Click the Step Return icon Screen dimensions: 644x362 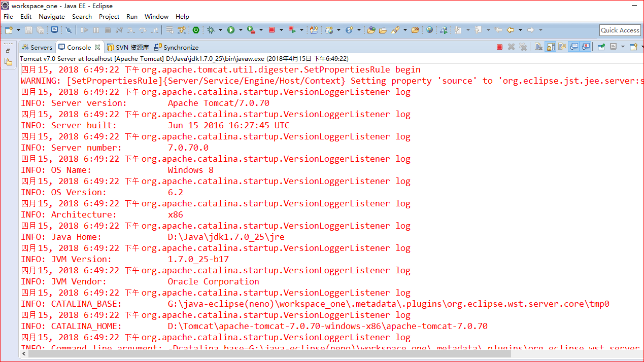click(x=154, y=30)
